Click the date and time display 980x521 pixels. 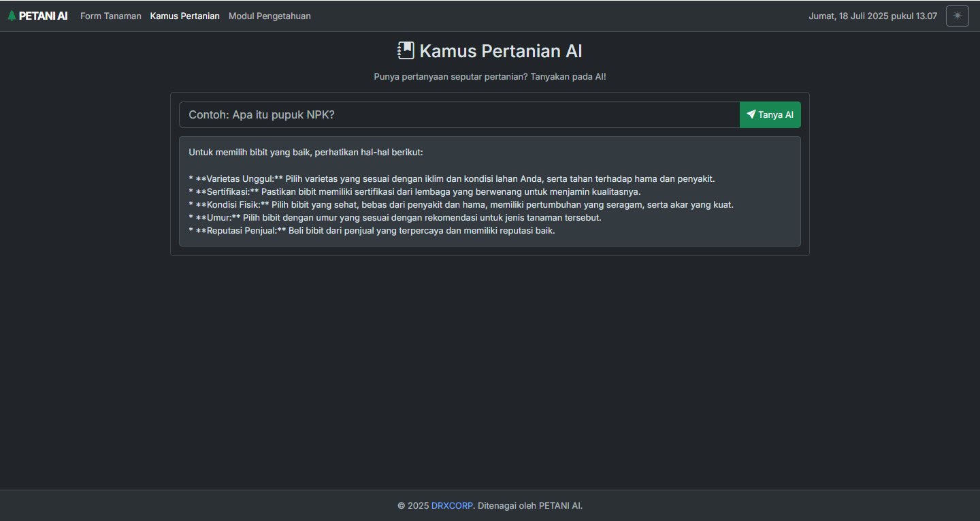click(872, 16)
